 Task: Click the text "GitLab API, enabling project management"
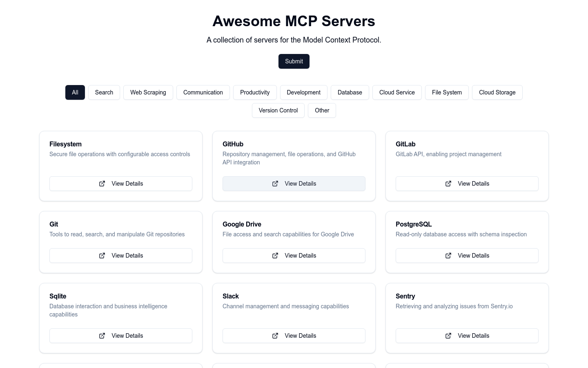tap(448, 154)
